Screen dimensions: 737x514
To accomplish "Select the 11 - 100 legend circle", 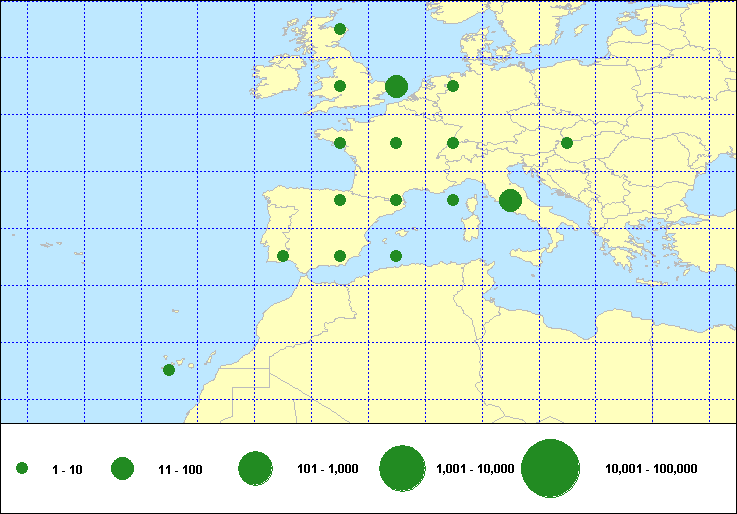I will point(123,468).
